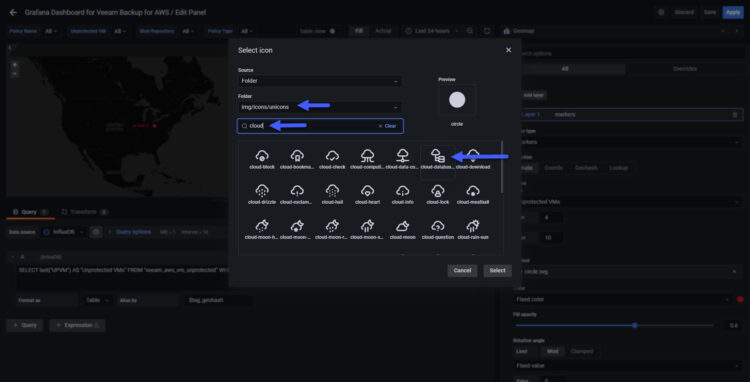Open dashboard settings gear icon
750x382 pixels.
(661, 12)
